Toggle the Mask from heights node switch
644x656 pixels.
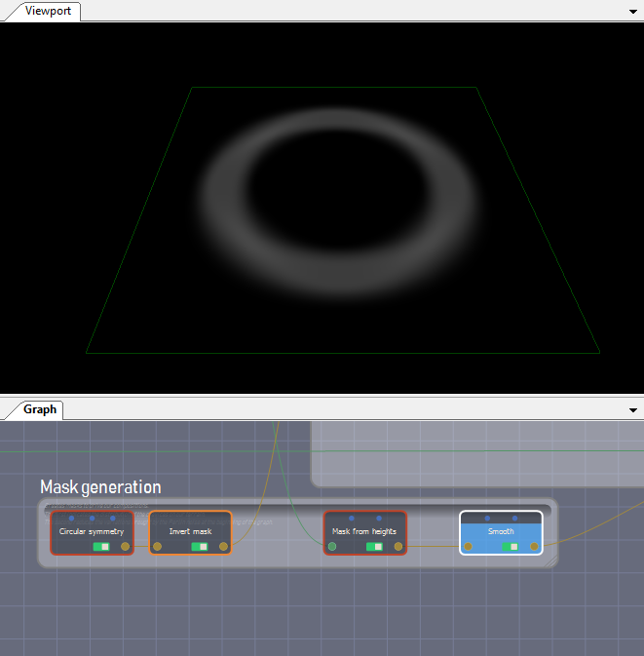(x=374, y=547)
